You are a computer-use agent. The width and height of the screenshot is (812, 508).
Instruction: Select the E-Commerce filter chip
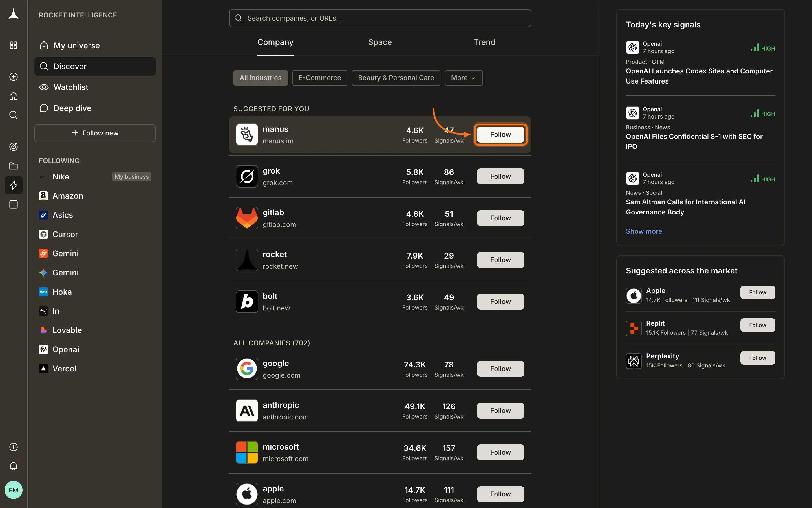[319, 78]
